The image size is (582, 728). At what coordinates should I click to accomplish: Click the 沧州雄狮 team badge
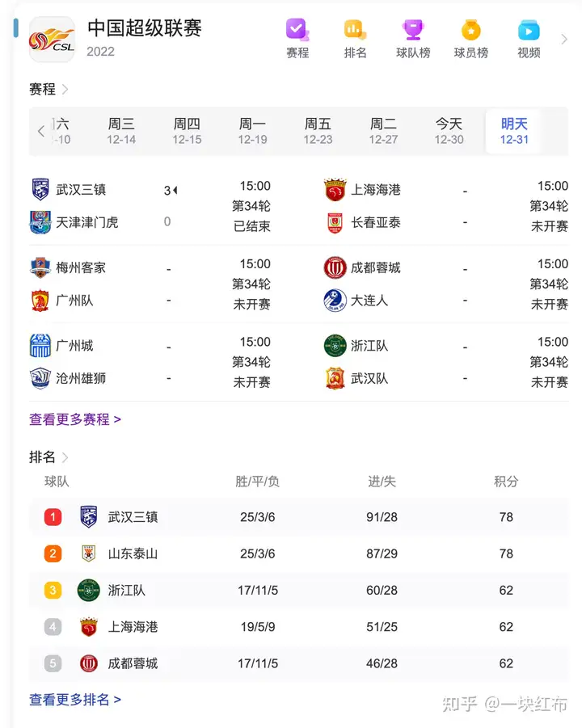point(40,378)
